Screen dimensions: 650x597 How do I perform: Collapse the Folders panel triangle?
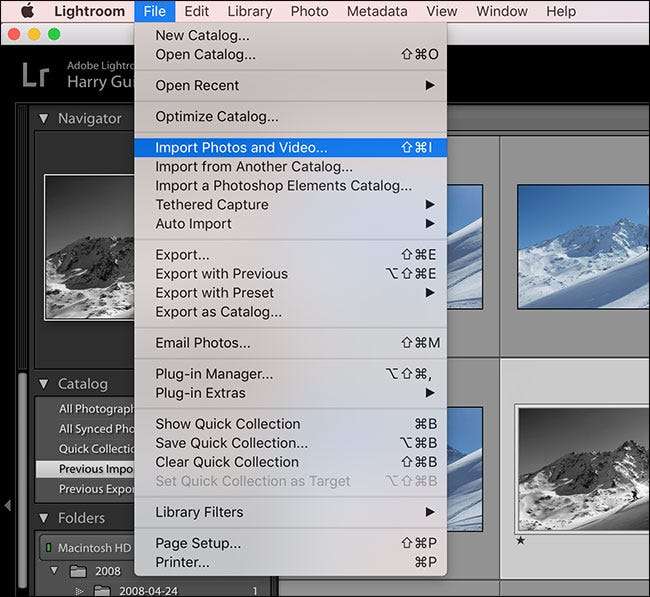click(x=43, y=518)
